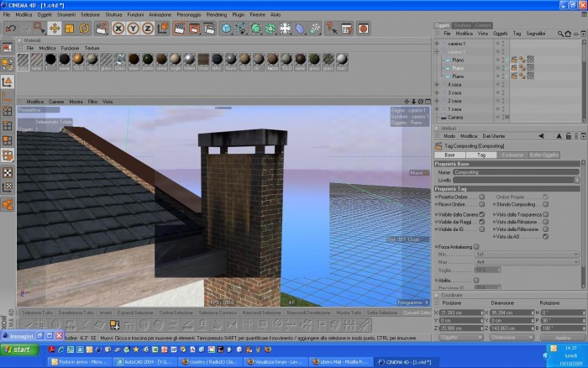
Task: Open the Esclusione attribute tab
Action: click(512, 155)
